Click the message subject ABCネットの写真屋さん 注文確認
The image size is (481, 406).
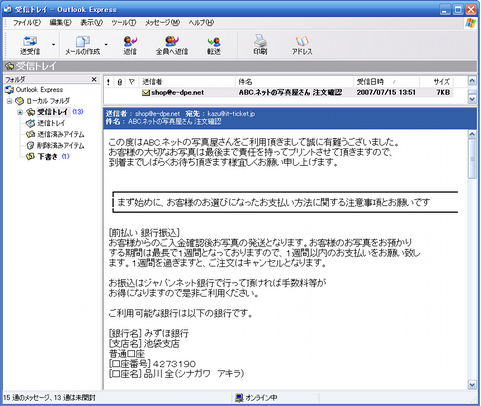pyautogui.click(x=290, y=92)
